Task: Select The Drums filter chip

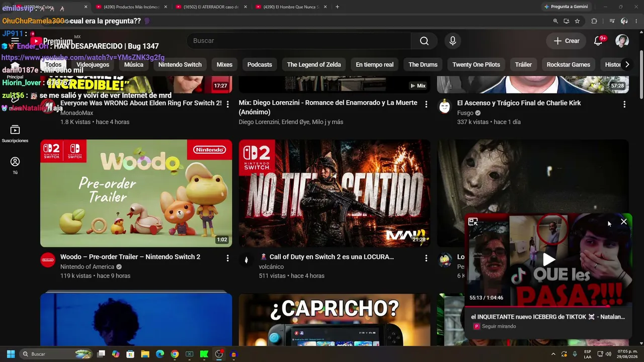Action: 423,64
